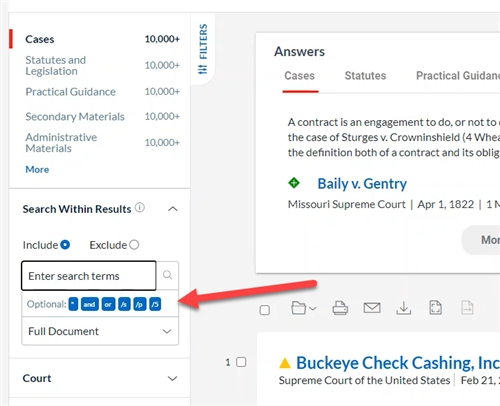Select the Include radio button

65,245
